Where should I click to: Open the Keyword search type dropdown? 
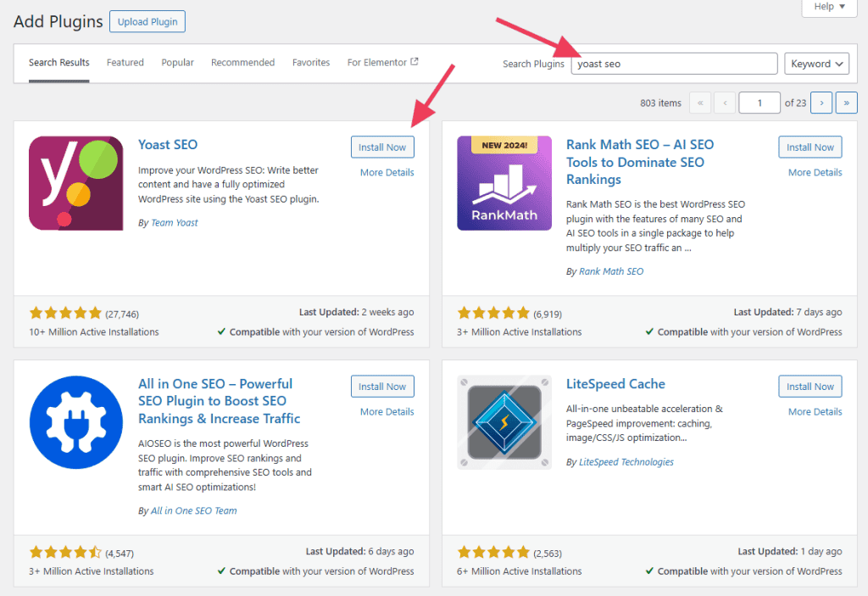click(816, 64)
